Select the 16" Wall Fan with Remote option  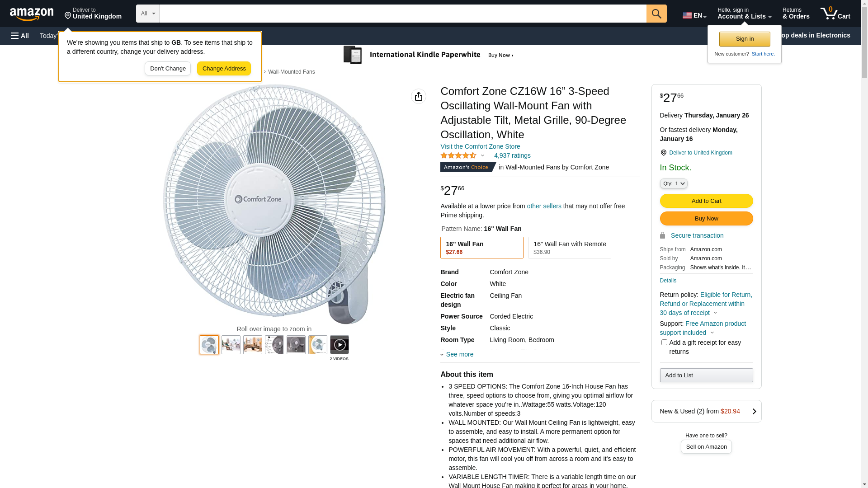[x=570, y=248]
